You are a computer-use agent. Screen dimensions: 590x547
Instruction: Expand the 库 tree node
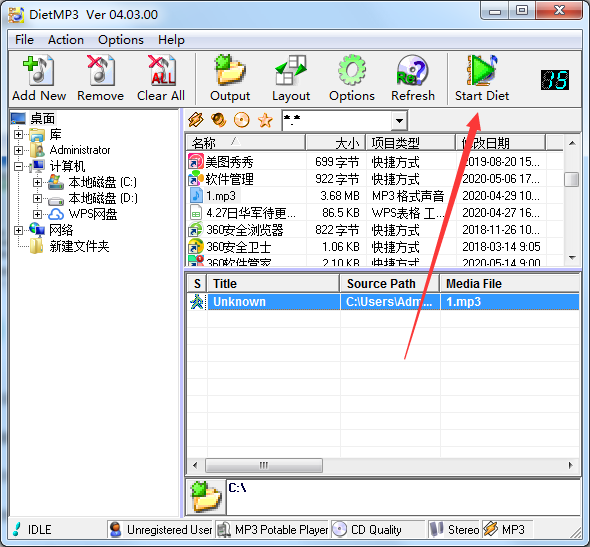click(x=18, y=134)
